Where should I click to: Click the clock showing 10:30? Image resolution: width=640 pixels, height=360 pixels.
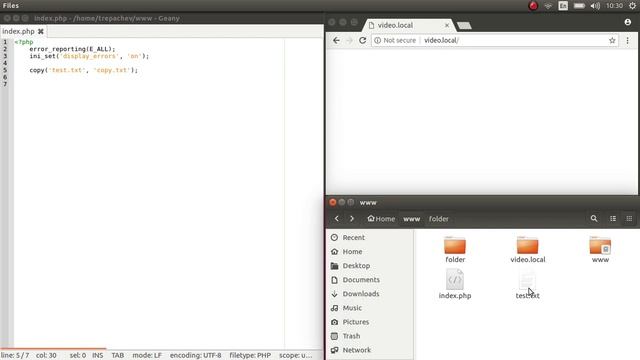(614, 6)
